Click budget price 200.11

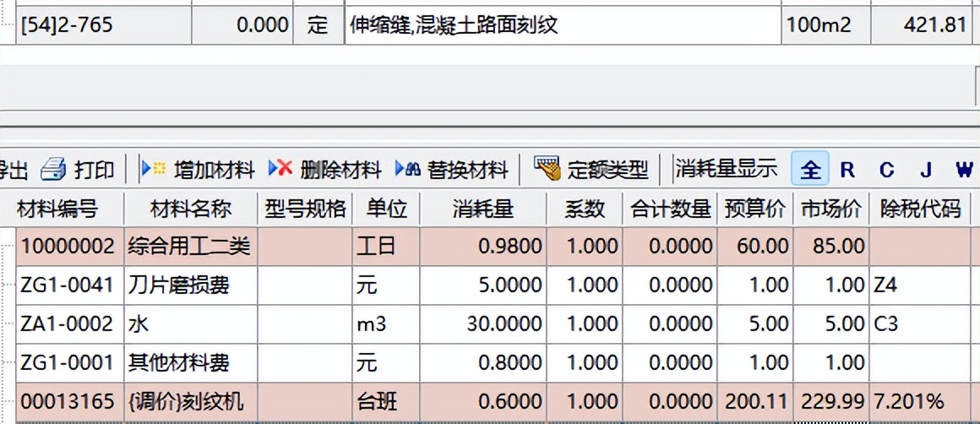(755, 401)
